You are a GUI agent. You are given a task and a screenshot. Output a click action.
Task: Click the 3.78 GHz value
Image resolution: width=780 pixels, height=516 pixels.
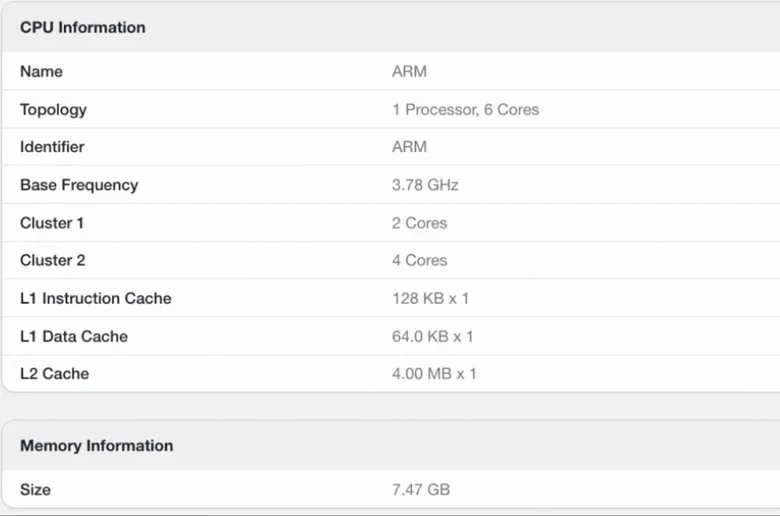click(x=425, y=185)
